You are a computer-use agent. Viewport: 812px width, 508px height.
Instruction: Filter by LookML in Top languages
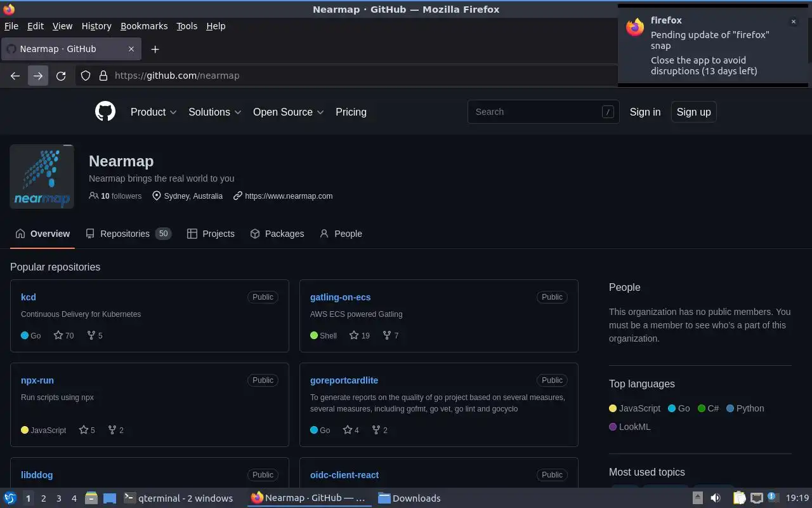(630, 427)
